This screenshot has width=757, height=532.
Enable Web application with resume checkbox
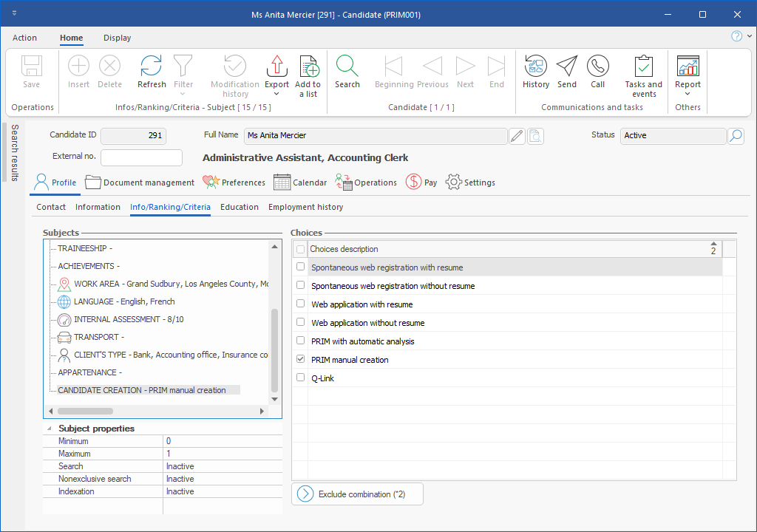pyautogui.click(x=300, y=304)
